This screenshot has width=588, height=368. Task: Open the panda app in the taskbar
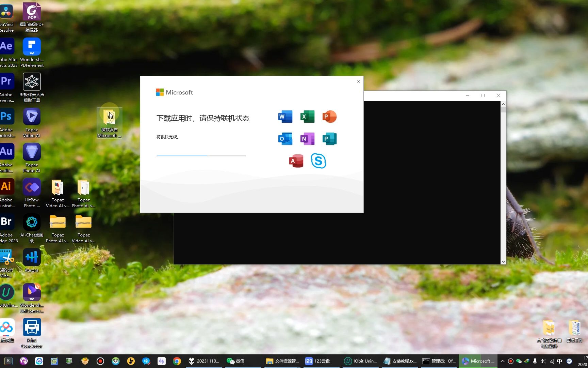coord(116,361)
